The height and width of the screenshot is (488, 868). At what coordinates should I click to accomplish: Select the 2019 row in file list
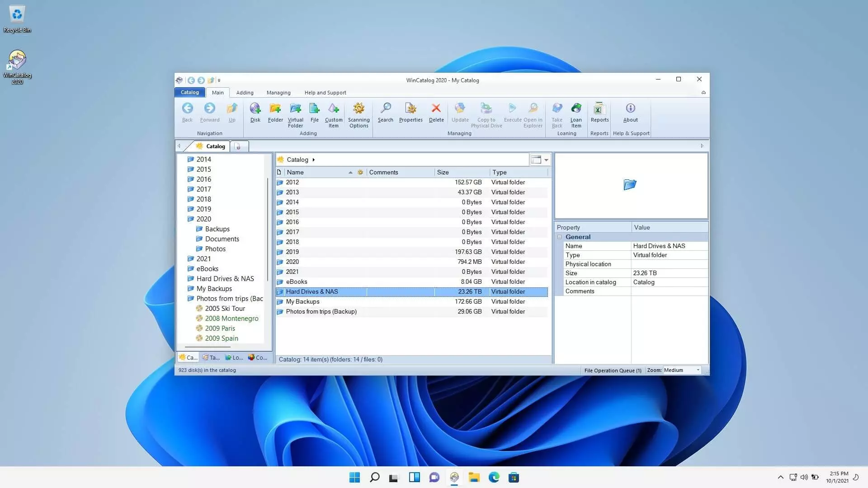coord(411,252)
